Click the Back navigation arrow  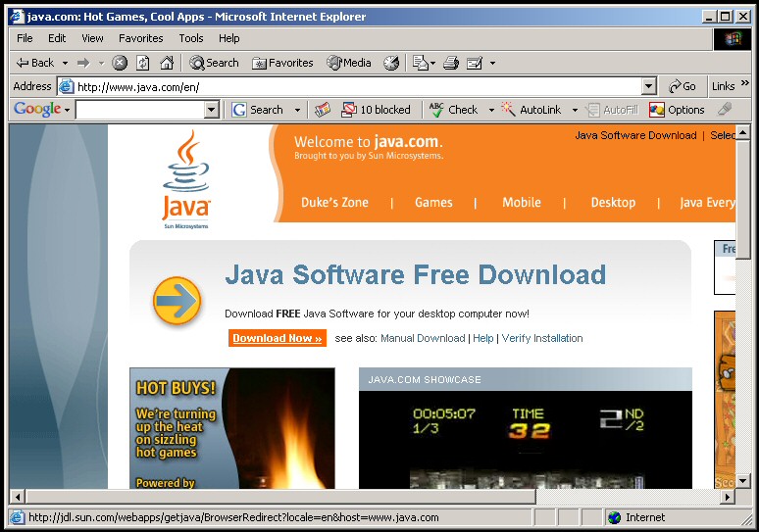(x=35, y=63)
